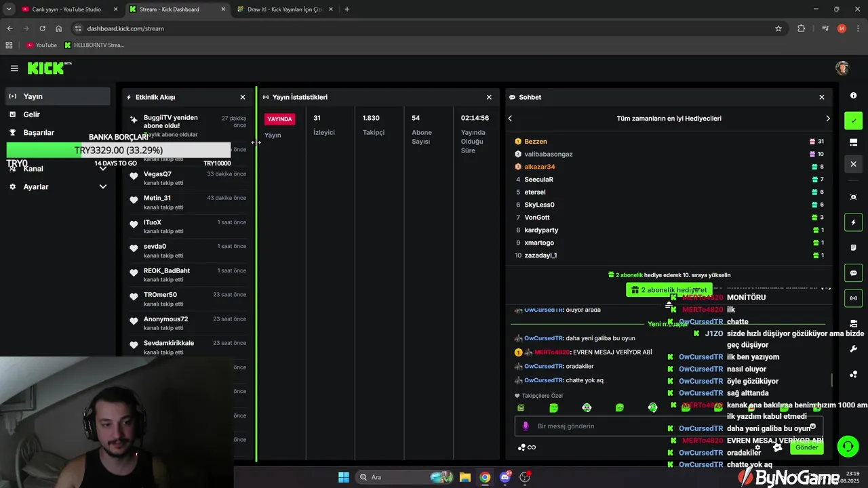Show next leaderboard with right arrow
The height and width of the screenshot is (488, 868).
[x=827, y=118]
